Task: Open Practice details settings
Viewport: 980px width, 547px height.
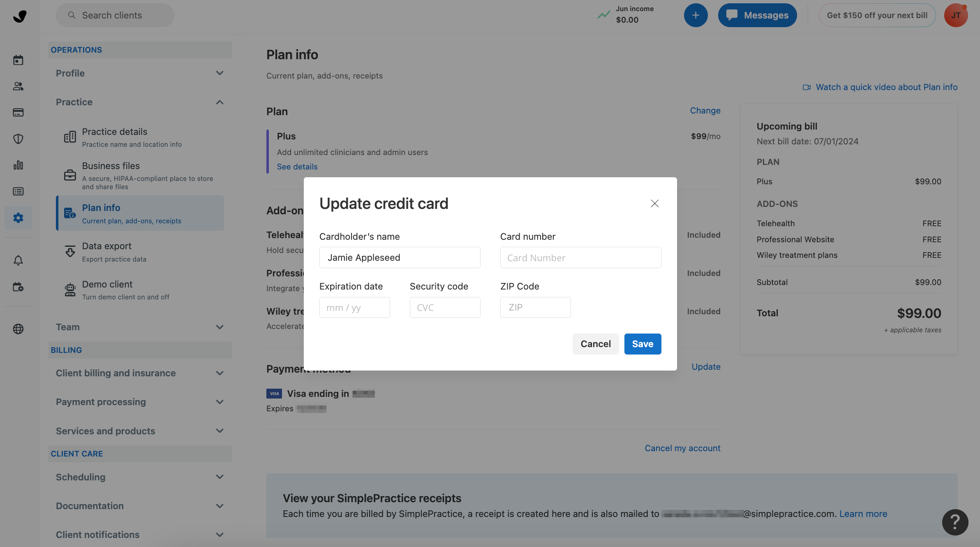Action: (x=140, y=137)
